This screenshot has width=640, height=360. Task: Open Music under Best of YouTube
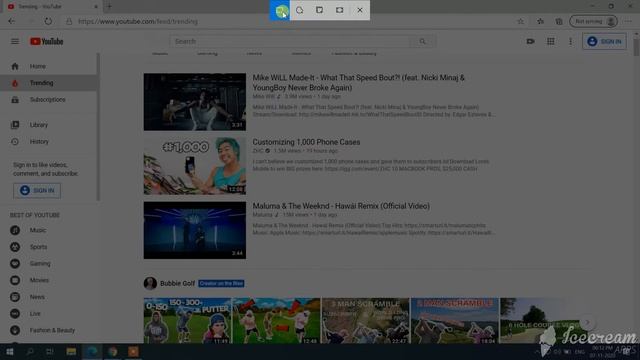pos(48,230)
